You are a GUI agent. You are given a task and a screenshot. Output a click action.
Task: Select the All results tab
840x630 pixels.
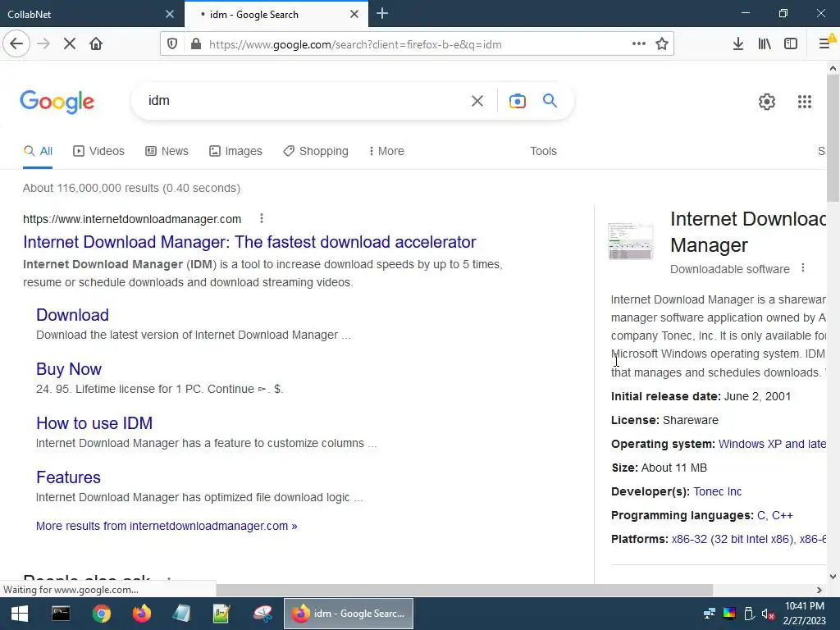(x=38, y=151)
